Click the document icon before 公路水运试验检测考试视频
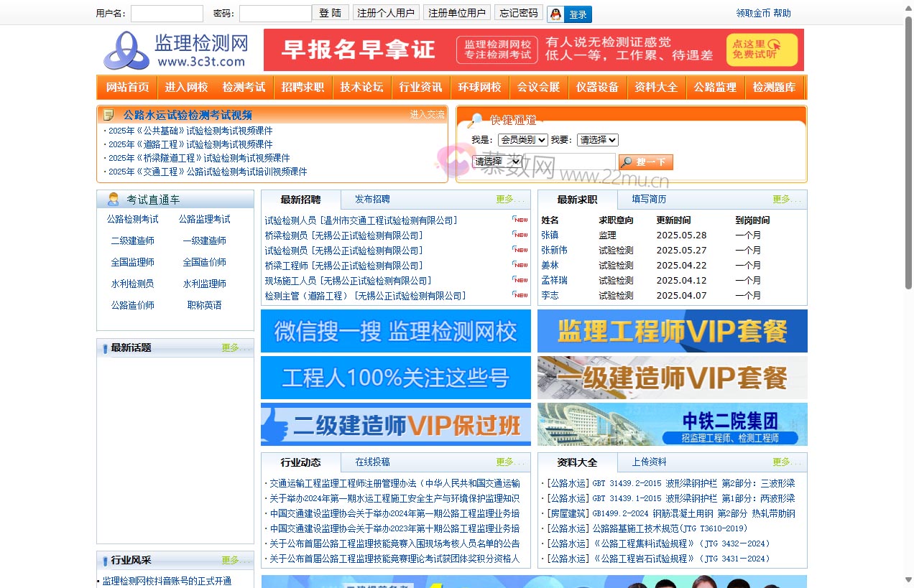The width and height of the screenshot is (914, 588). coord(109,113)
